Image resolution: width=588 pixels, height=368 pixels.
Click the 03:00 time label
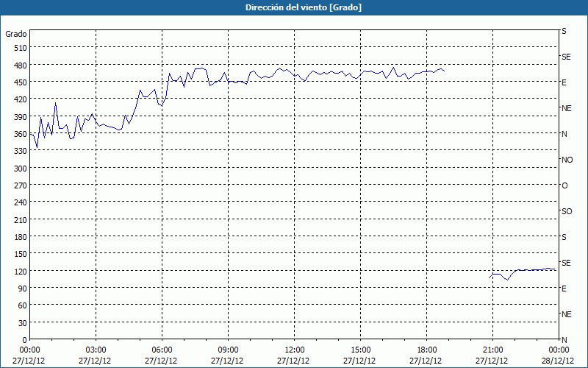(96, 350)
